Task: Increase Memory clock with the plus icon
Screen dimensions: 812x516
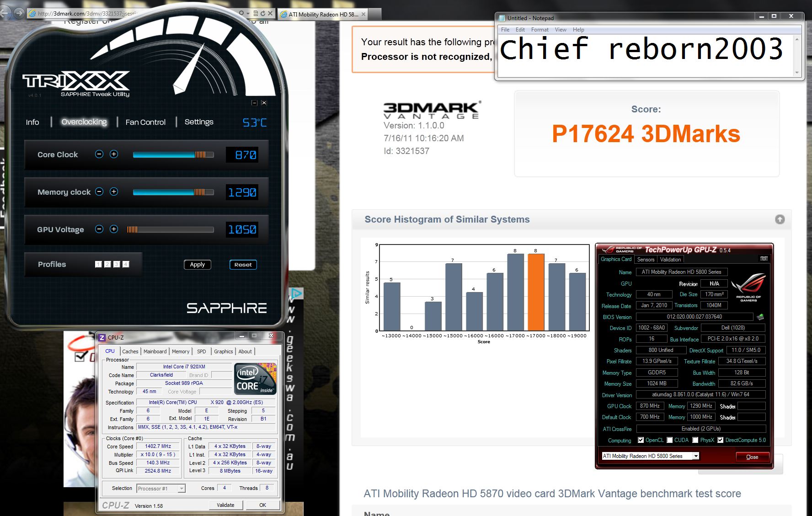Action: (x=114, y=192)
